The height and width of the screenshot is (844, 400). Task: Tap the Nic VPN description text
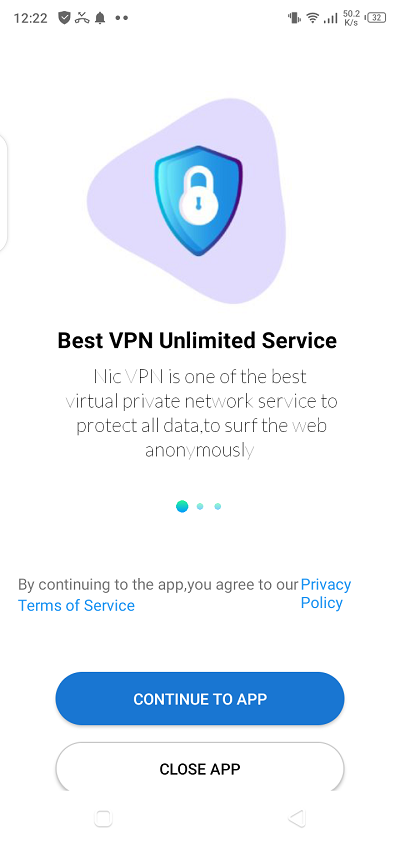(201, 412)
